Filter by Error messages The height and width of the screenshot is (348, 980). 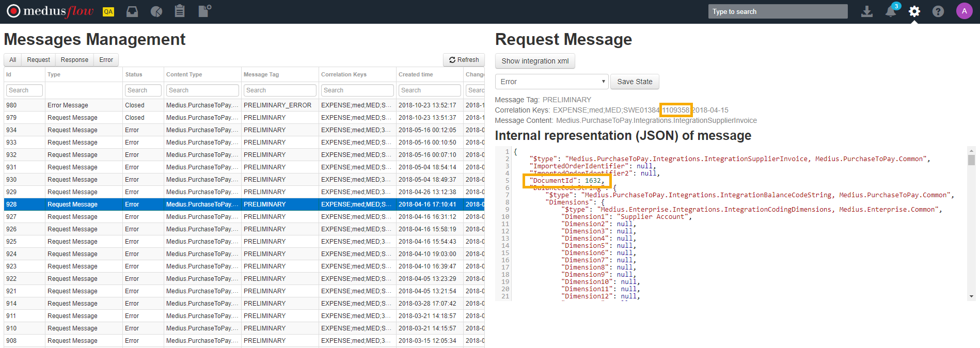tap(106, 60)
